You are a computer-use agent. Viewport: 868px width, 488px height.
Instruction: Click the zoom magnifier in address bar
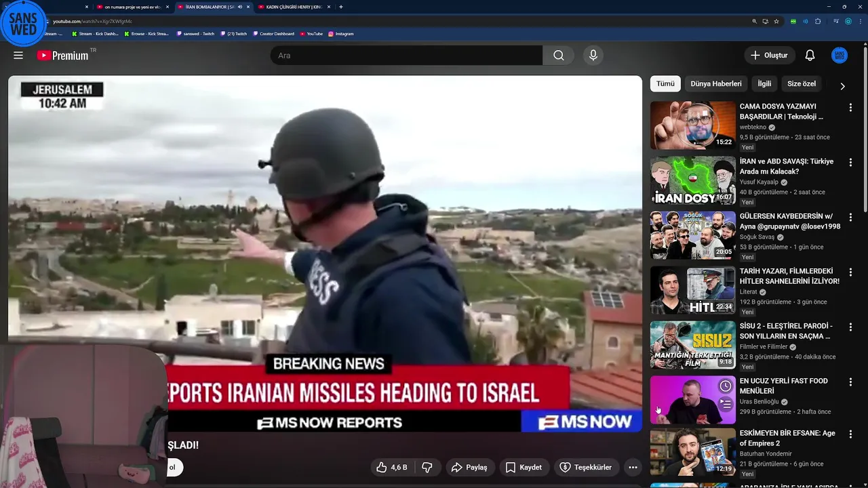(x=754, y=21)
